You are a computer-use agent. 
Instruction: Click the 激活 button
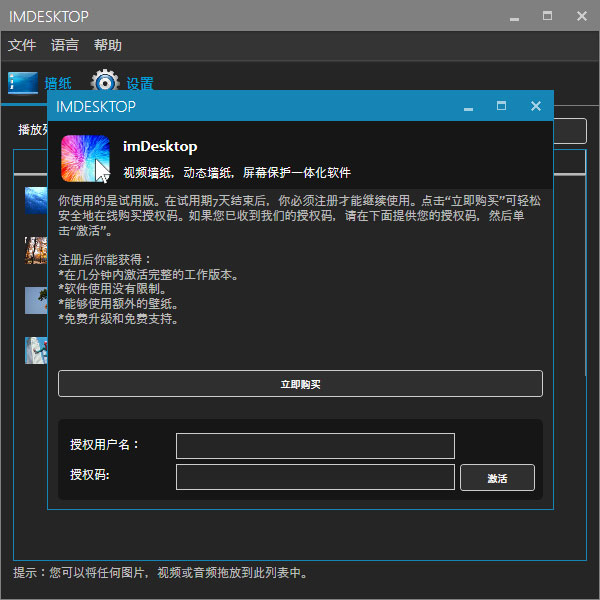497,478
